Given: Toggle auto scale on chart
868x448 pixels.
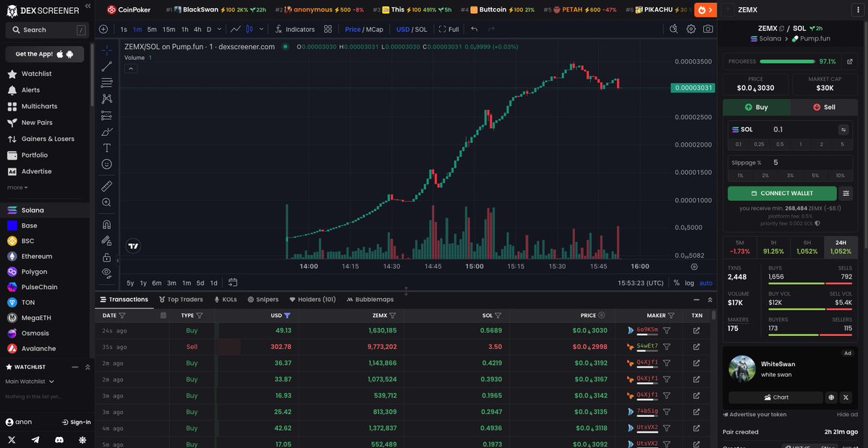Looking at the screenshot, I should (x=706, y=283).
